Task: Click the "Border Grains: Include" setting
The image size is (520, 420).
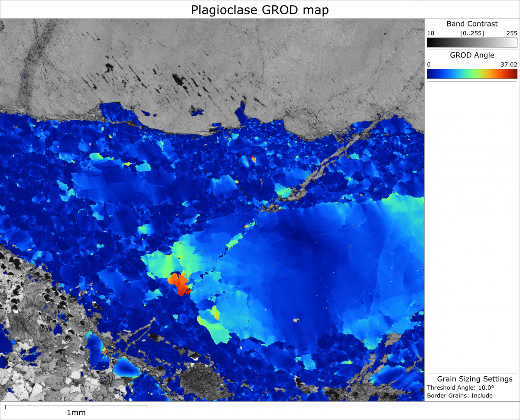Action: coord(459,396)
